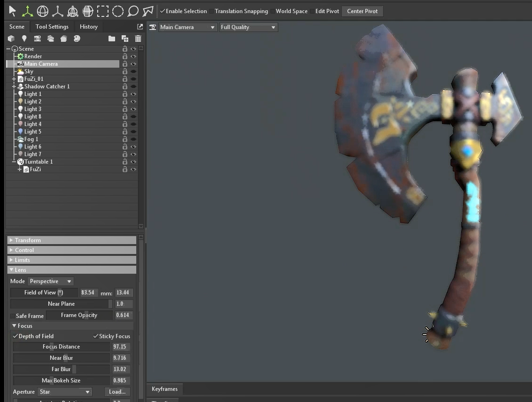The height and width of the screenshot is (402, 532).
Task: Open the material palette icon in scene toolbar
Action: (x=77, y=39)
